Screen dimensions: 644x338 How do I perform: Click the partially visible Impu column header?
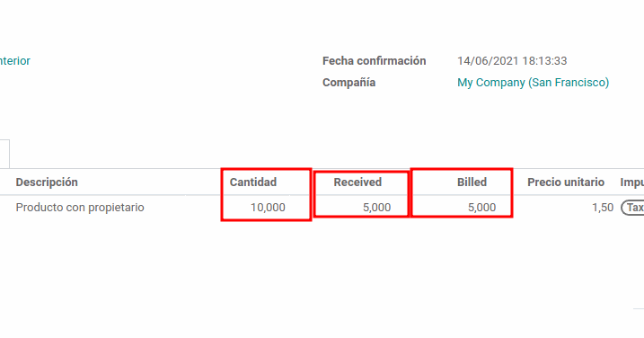[x=631, y=182]
